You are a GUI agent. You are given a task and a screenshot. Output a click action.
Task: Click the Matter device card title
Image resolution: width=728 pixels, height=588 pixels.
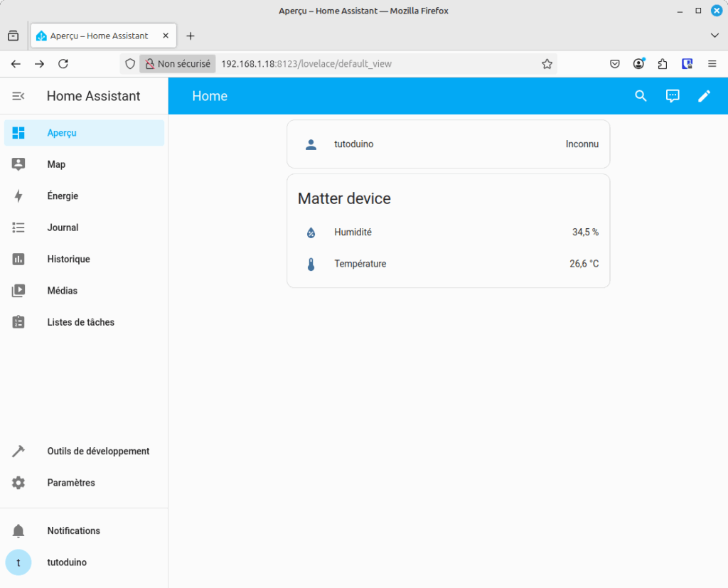(344, 199)
